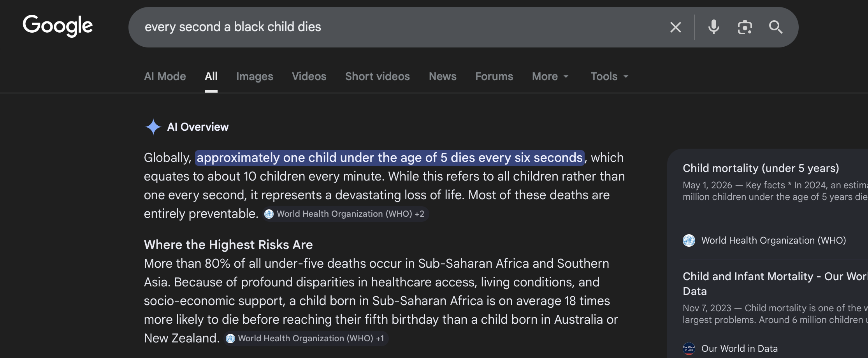The width and height of the screenshot is (868, 358).
Task: Open the Tools dropdown
Action: [x=610, y=76]
